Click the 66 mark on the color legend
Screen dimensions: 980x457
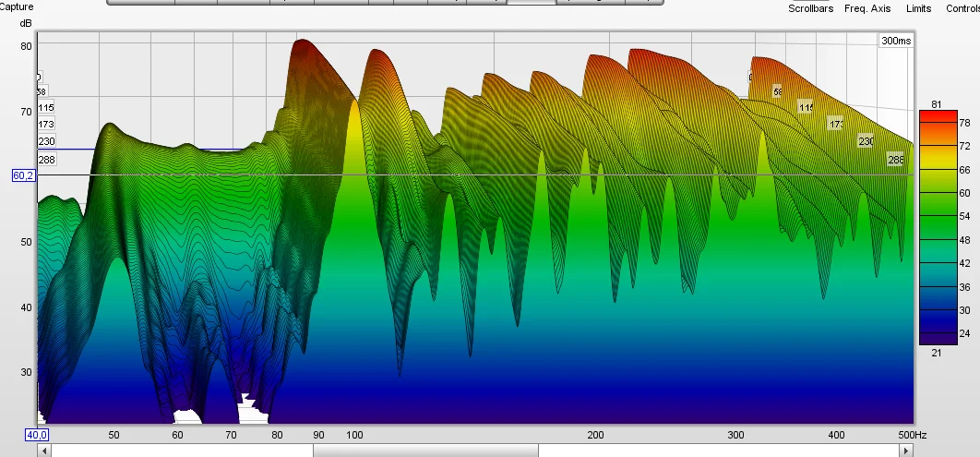964,170
